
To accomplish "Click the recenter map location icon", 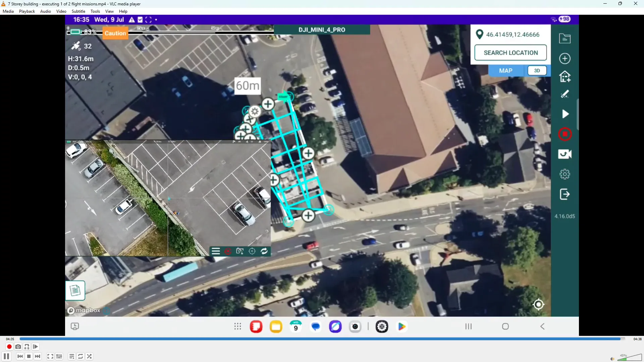I will 538,304.
